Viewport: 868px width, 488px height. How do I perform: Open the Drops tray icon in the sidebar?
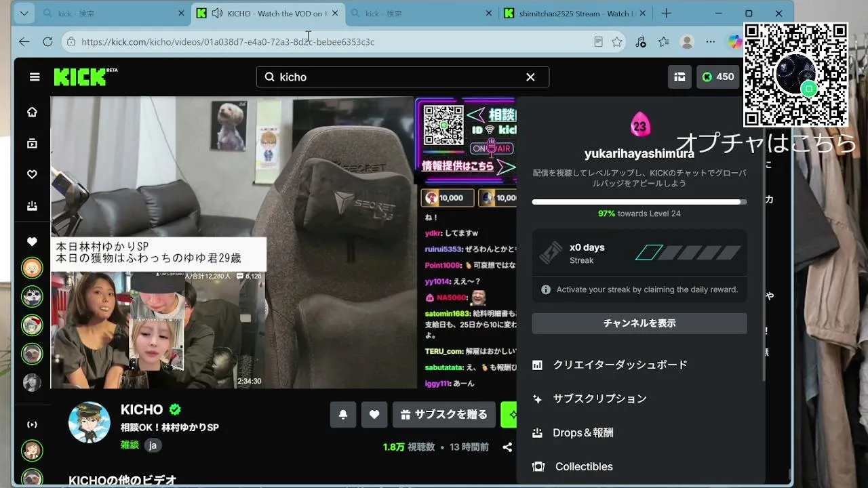click(x=32, y=205)
